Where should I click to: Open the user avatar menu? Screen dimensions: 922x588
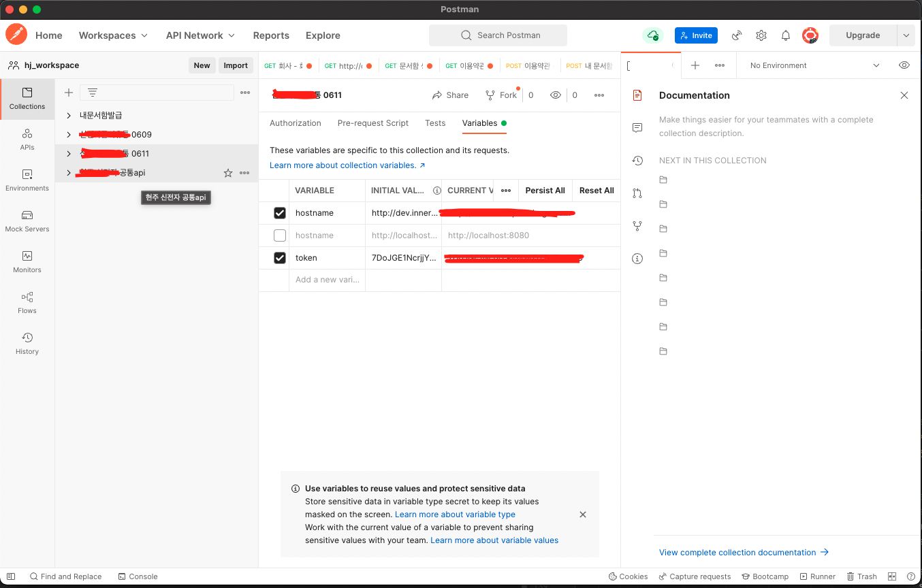pos(810,35)
